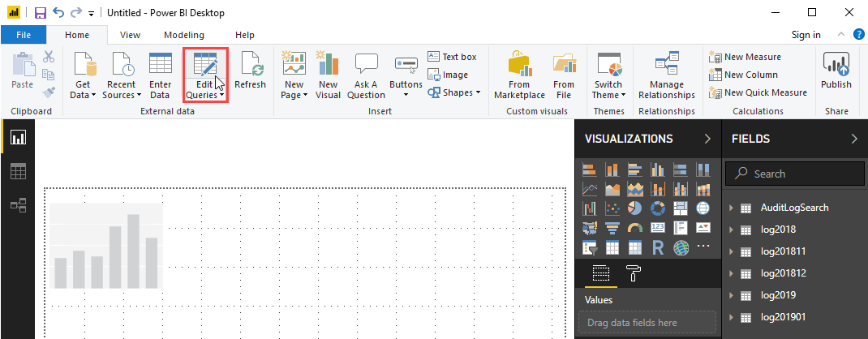Open the Shapes dropdown
The width and height of the screenshot is (868, 339).
click(x=454, y=92)
